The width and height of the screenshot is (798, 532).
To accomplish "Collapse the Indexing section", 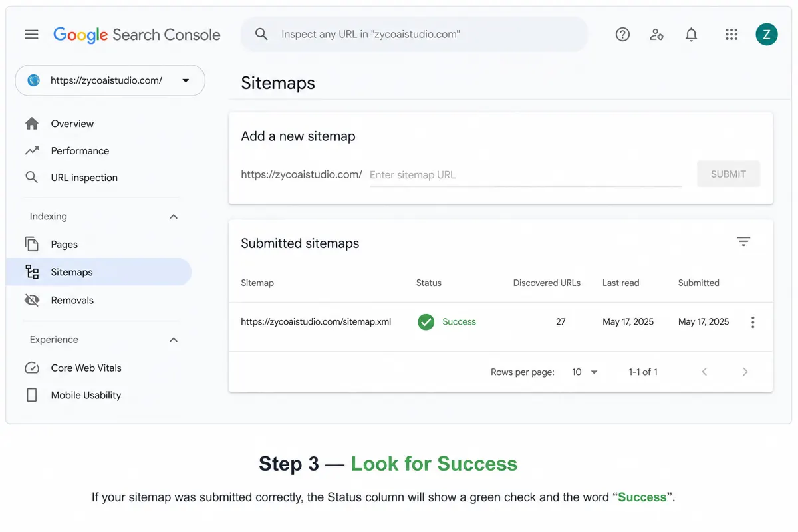I will click(174, 217).
